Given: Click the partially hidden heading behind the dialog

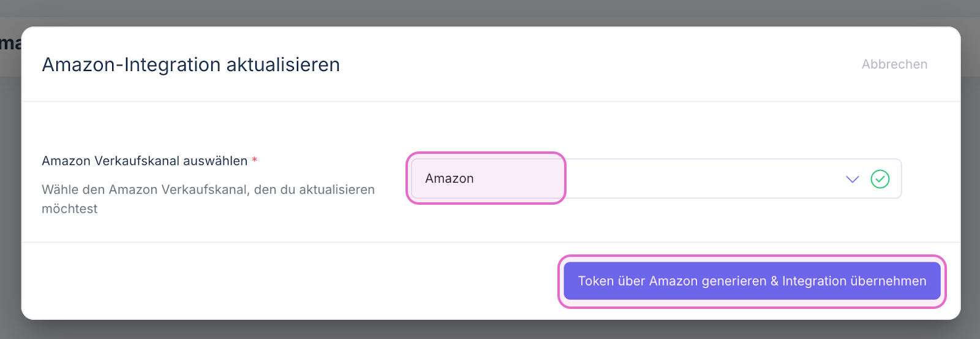Looking at the screenshot, I should coord(10,44).
